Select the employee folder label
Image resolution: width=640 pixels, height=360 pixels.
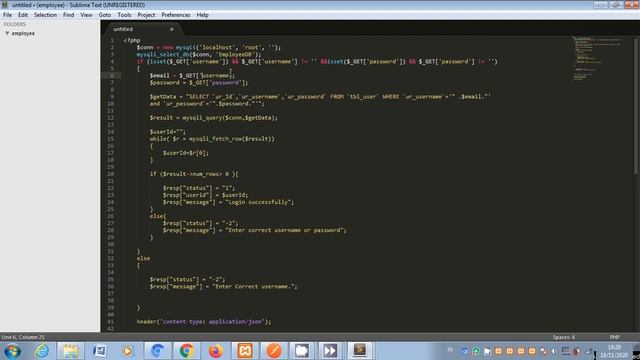click(x=23, y=33)
